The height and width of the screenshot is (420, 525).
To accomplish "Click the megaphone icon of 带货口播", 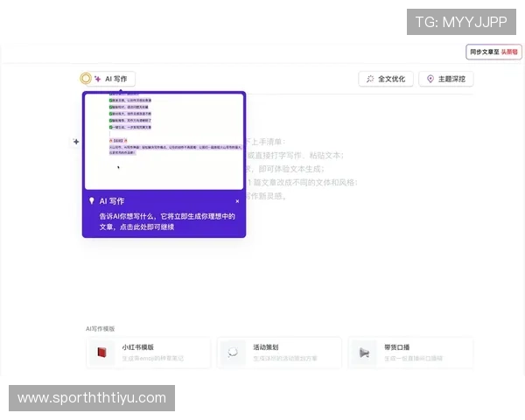I will 364,353.
